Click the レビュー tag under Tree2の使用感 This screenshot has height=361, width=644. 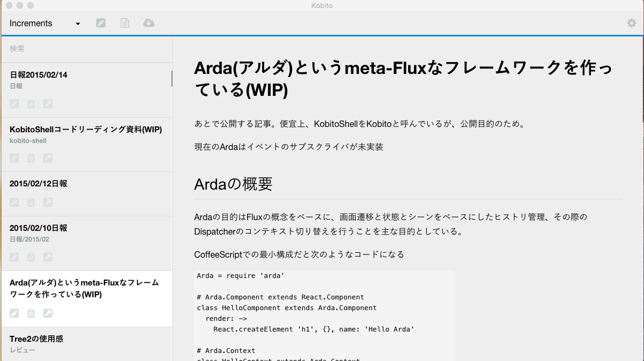[22, 350]
